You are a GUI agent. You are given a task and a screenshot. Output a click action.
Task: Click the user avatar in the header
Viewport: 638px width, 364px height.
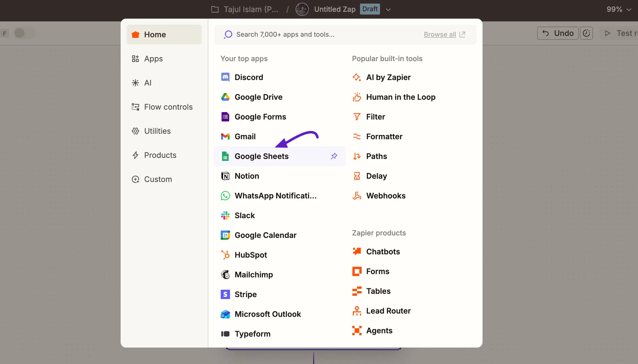(302, 9)
